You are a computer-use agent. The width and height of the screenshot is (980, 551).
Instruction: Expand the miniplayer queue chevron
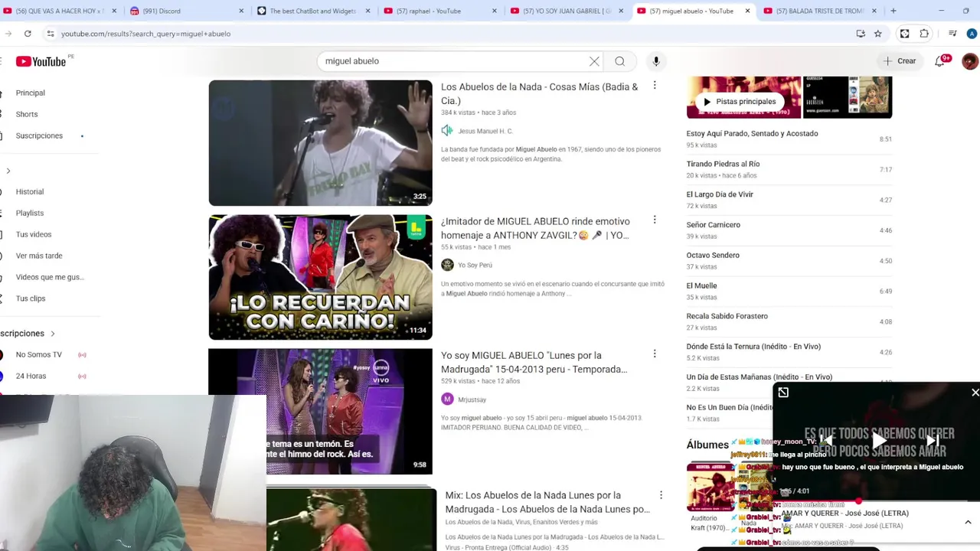968,522
